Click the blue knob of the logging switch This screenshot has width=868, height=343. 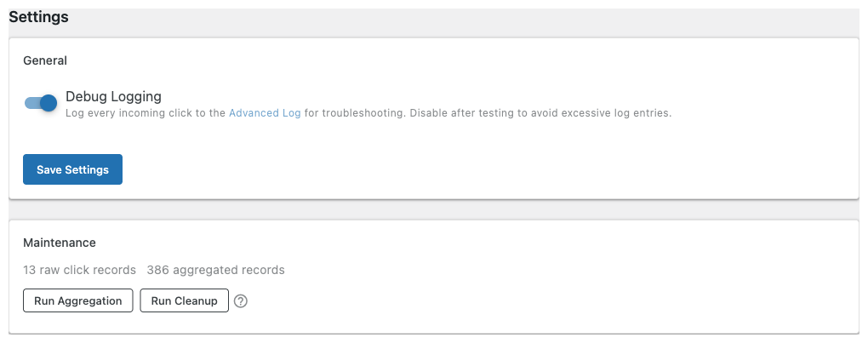[49, 103]
